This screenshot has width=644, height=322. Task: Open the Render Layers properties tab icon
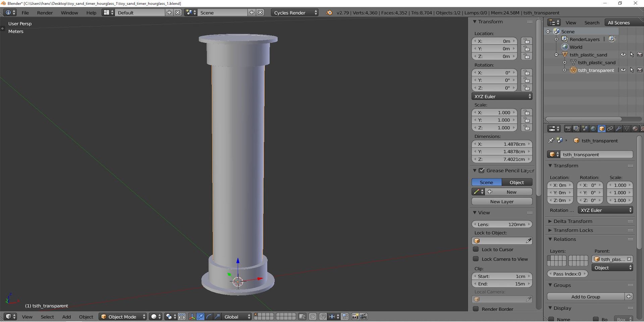point(576,129)
